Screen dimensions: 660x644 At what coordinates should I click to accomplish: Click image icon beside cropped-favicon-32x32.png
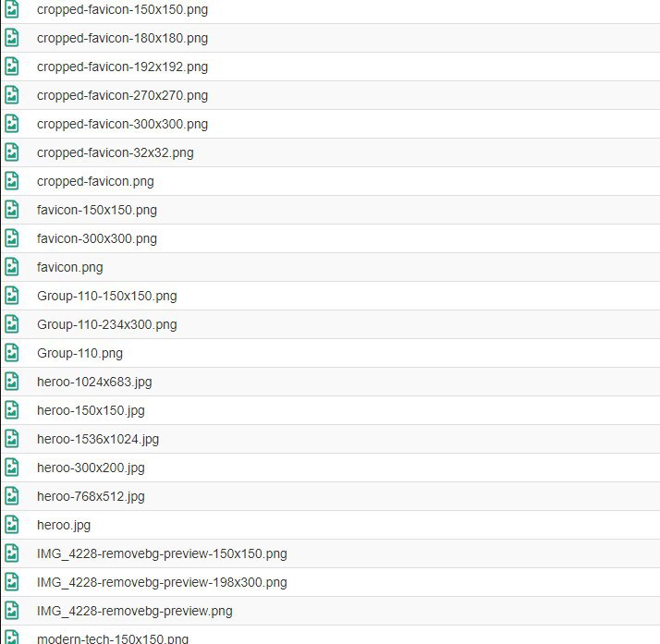coord(12,152)
